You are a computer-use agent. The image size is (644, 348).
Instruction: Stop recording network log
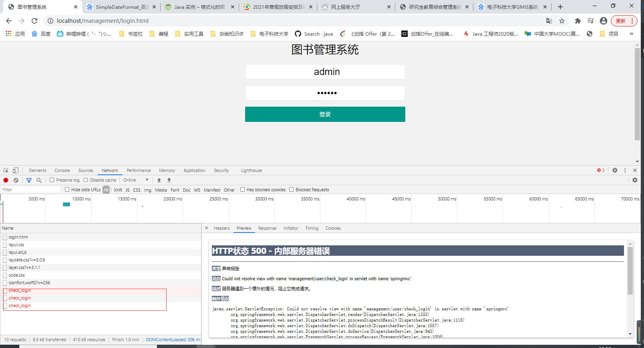[6, 180]
